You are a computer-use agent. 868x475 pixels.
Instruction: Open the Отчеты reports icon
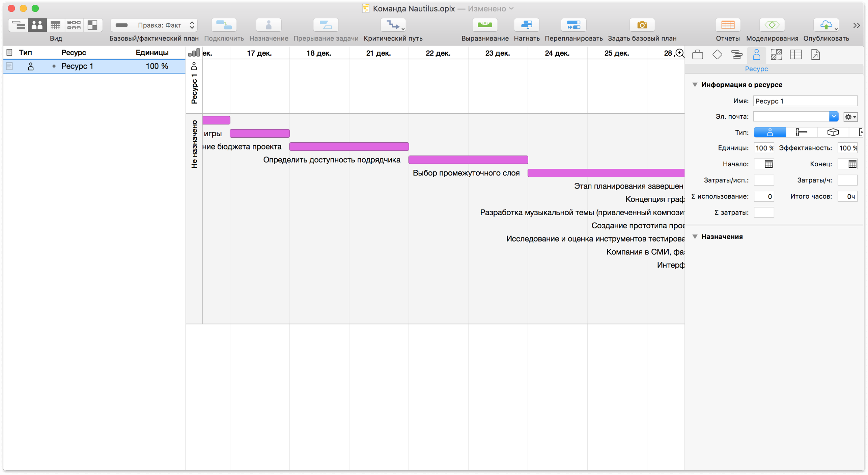728,25
